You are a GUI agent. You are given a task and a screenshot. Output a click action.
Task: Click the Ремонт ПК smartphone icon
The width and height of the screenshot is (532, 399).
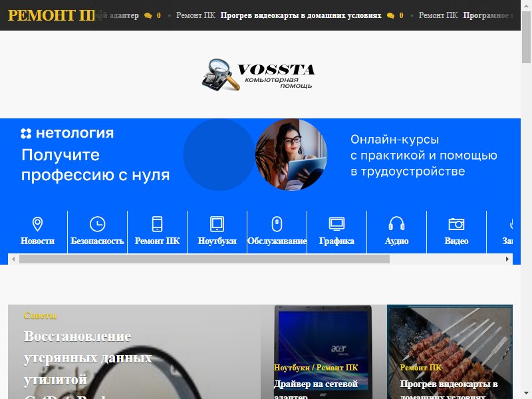157,224
